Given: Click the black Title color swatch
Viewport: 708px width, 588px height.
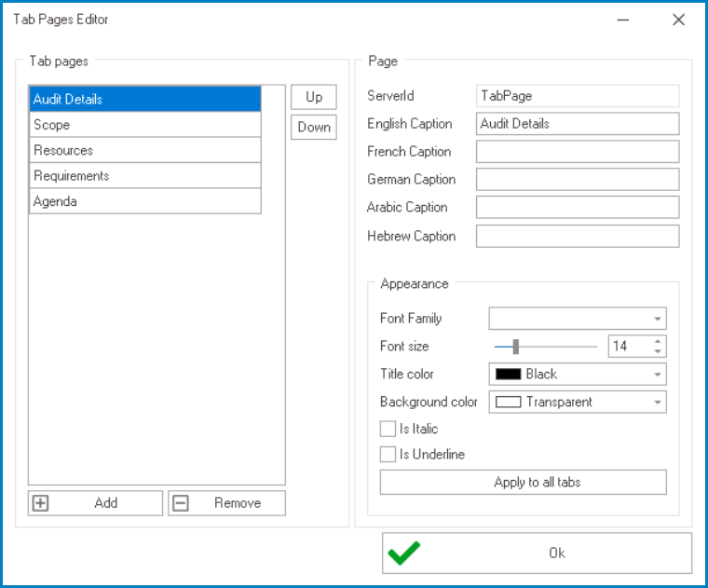Looking at the screenshot, I should point(508,375).
